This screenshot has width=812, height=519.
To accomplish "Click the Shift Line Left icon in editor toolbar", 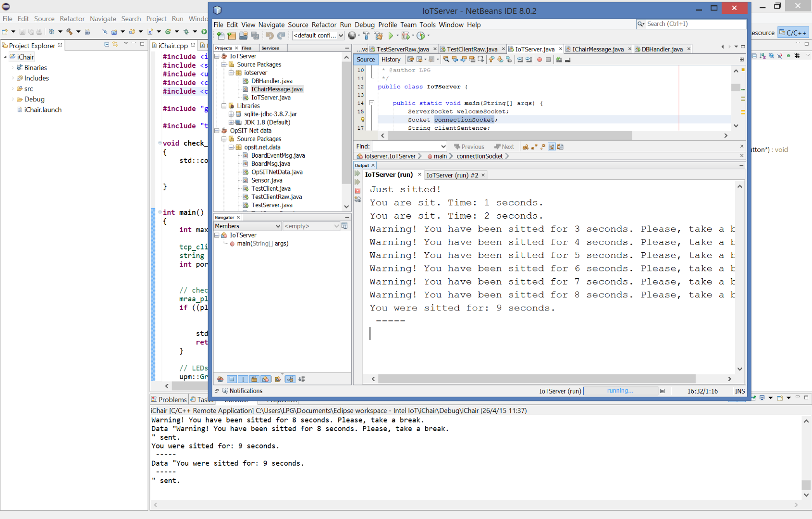I will tap(520, 60).
